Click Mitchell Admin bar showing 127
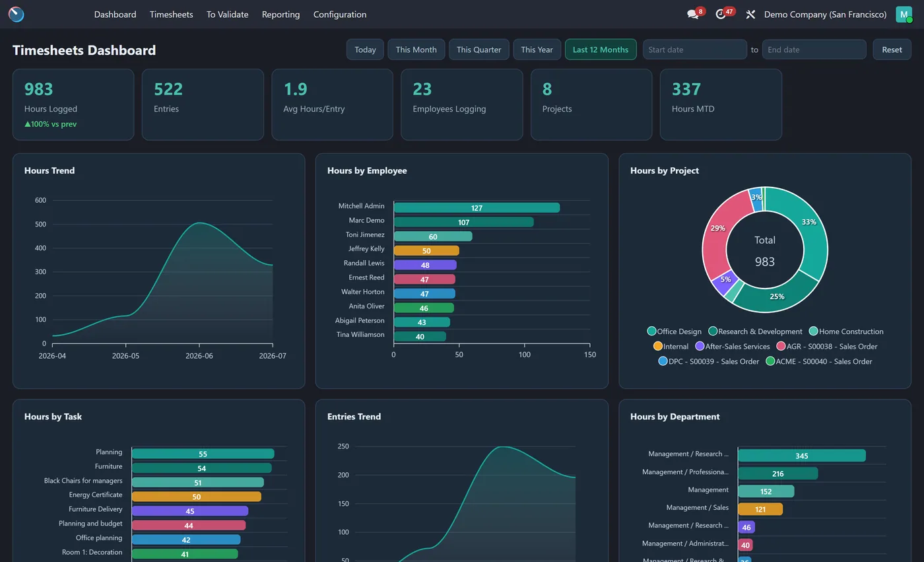Screen dimensions: 924x562 [x=477, y=207]
